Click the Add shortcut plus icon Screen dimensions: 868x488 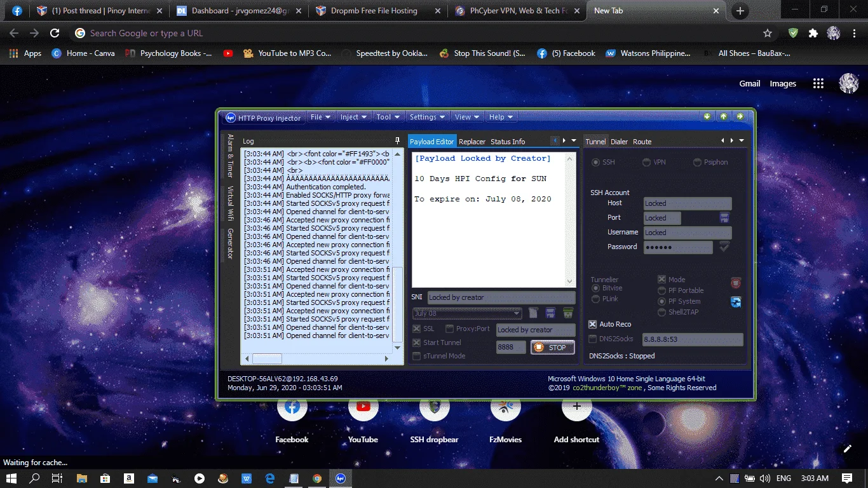coord(577,407)
